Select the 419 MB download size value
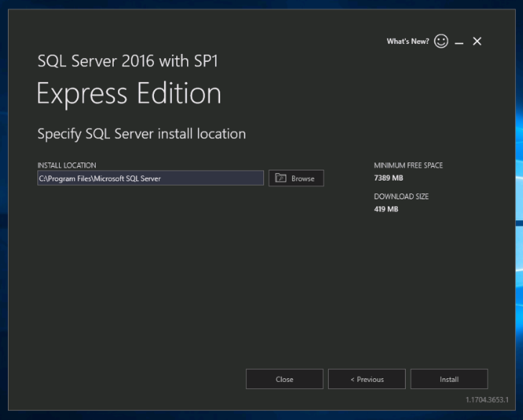Viewport: 523px width, 420px height. click(386, 209)
